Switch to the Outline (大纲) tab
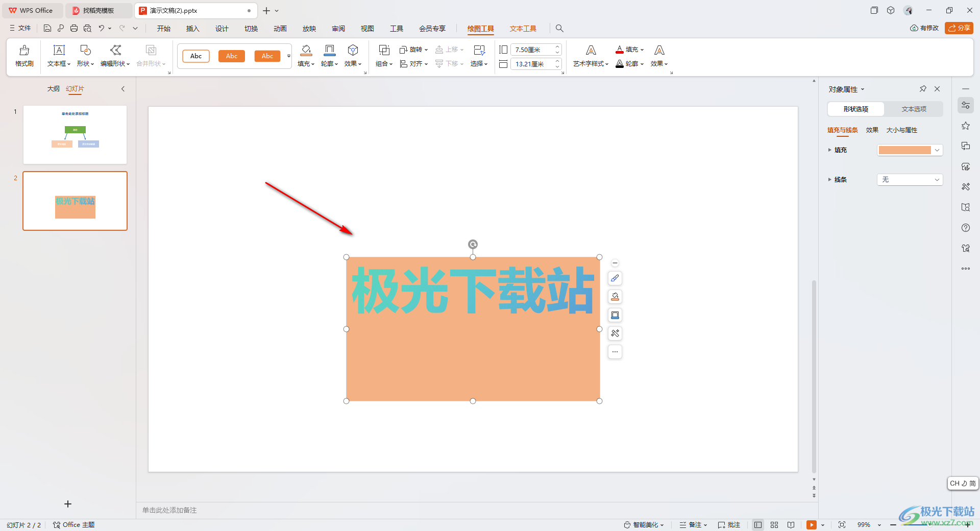 [x=54, y=89]
